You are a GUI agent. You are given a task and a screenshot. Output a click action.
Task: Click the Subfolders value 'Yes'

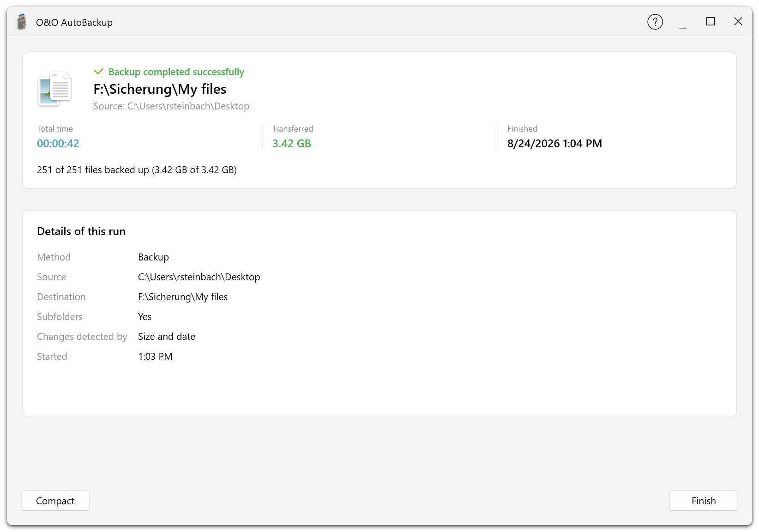point(145,317)
